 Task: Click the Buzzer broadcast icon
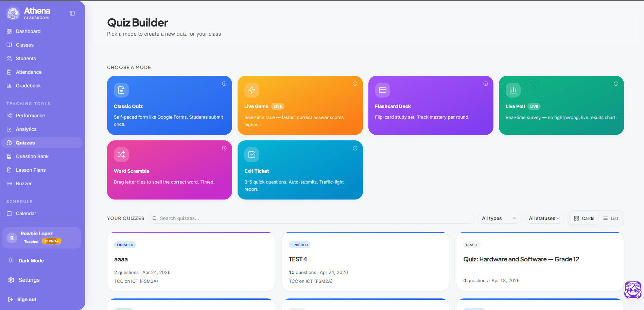[9, 184]
